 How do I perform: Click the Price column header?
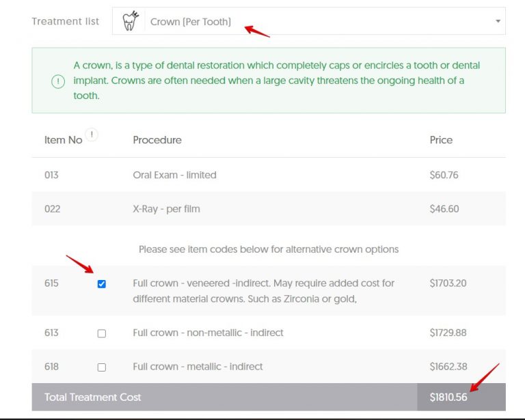[441, 140]
